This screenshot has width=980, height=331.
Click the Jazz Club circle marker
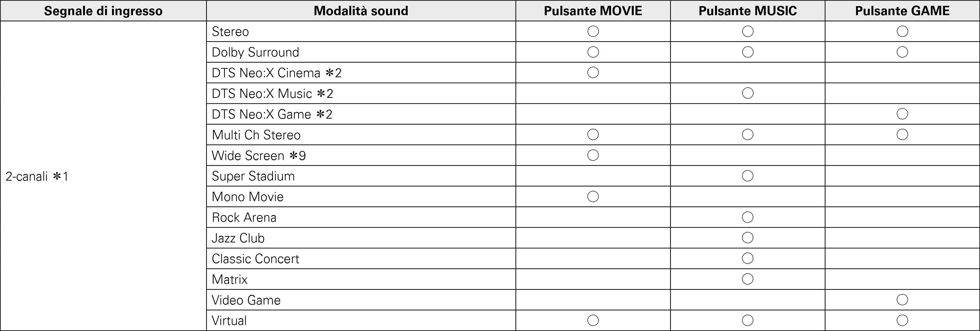pos(748,238)
